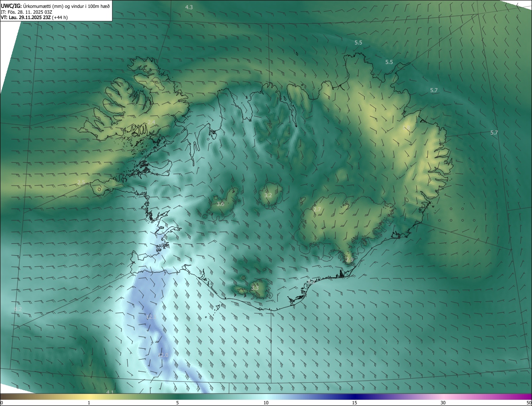Viewport: 532px width, 406px height.
Task: Click the 4.1 value above the colour scale
Action: (110, 392)
